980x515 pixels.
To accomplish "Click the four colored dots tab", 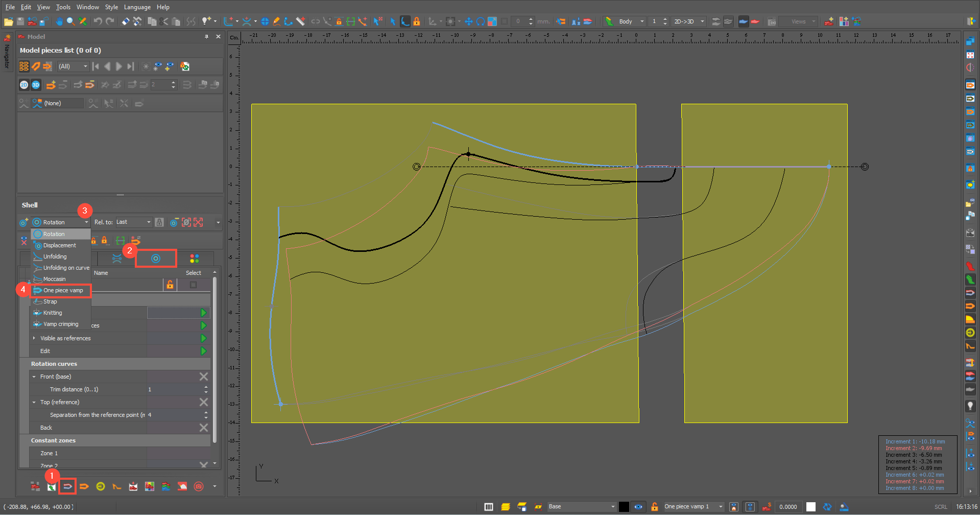I will [194, 259].
